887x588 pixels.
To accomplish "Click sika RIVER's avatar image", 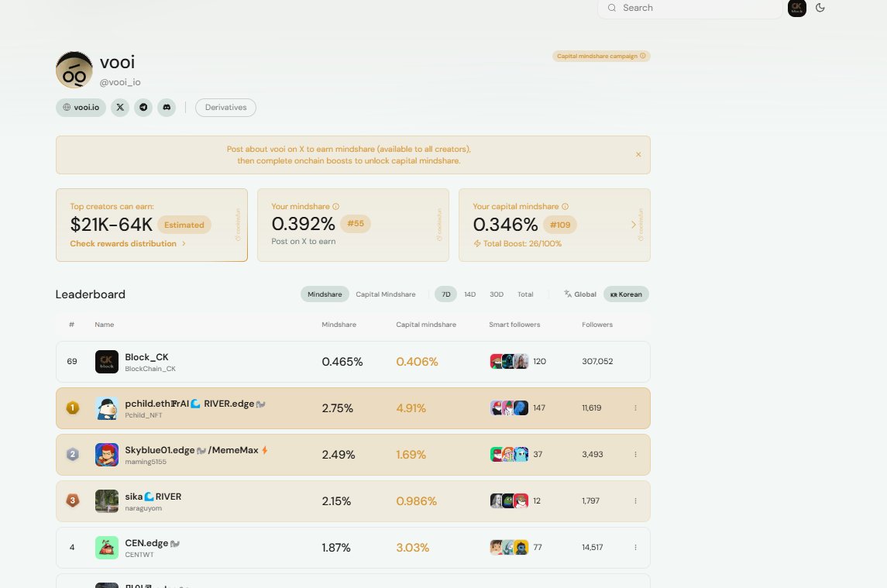I will 107,501.
